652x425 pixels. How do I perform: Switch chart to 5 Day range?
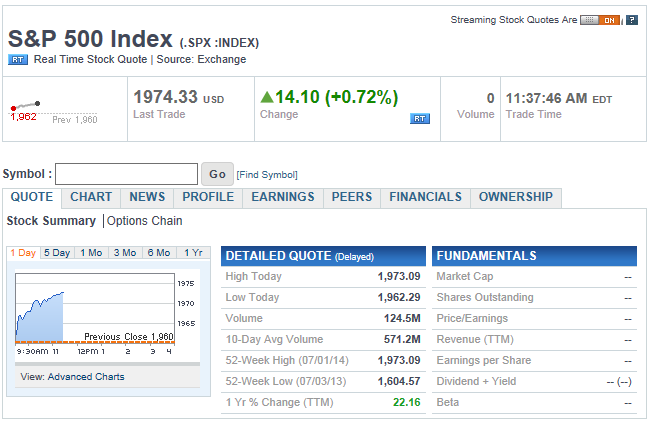(57, 253)
